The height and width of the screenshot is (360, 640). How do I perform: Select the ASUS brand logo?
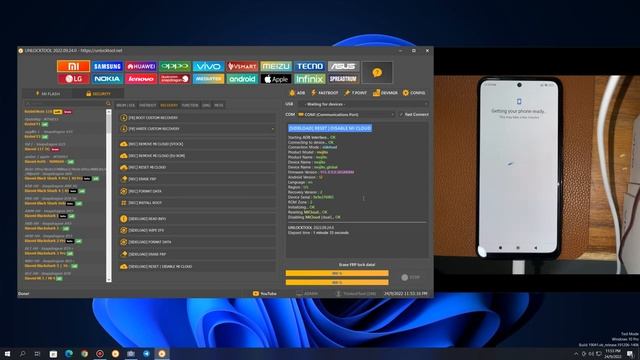[343, 66]
